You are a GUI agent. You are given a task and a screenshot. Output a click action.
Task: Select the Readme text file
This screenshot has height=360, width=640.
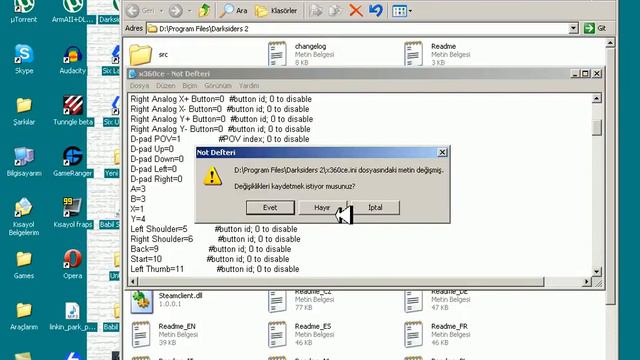[437, 54]
